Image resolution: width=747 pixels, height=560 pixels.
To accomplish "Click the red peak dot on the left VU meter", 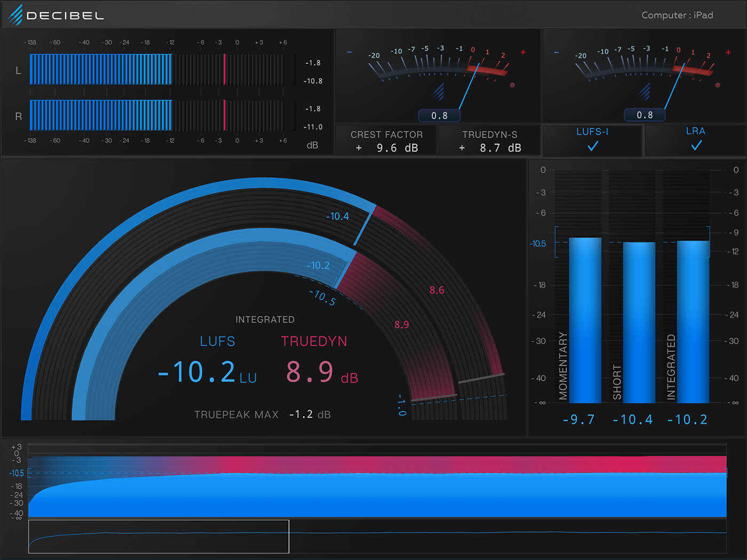I will [x=513, y=84].
